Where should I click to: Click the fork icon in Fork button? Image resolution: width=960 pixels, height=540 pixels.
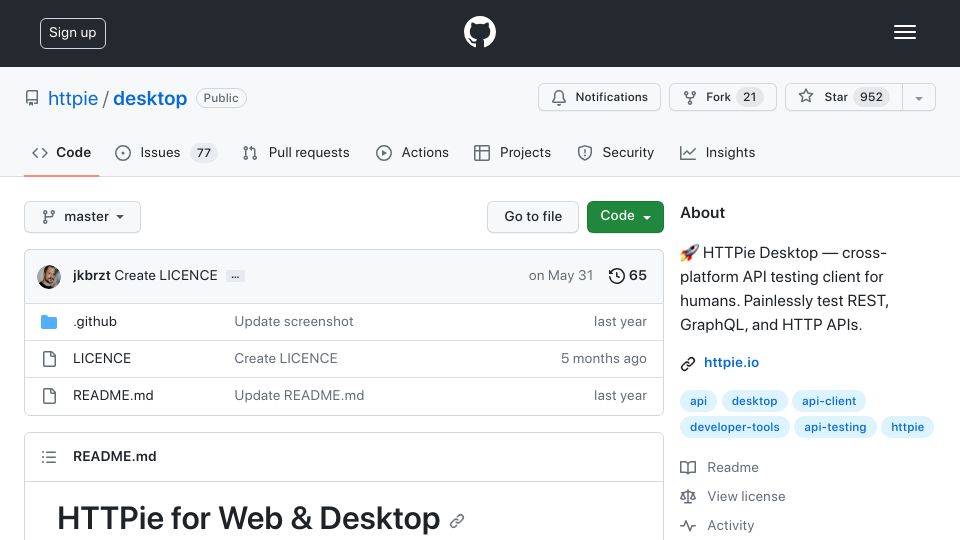coord(689,97)
